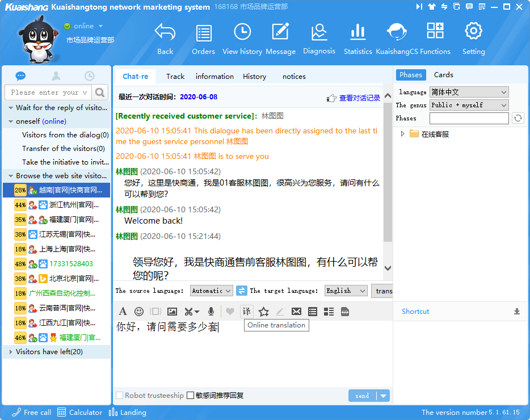Switch to the information tab
The width and height of the screenshot is (530, 420).
[x=214, y=77]
